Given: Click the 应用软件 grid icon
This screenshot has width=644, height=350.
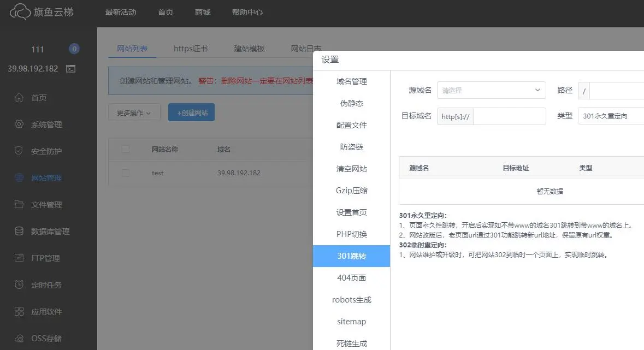Looking at the screenshot, I should point(19,311).
